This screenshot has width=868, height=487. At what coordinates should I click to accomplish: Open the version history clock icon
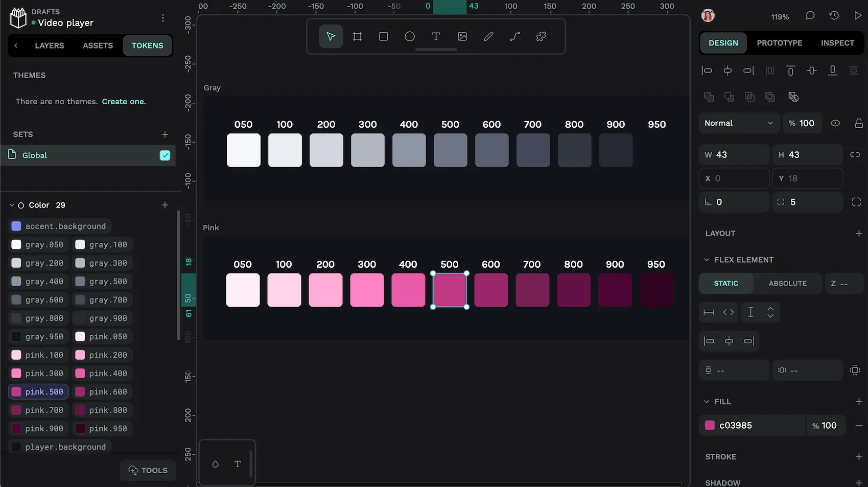834,16
